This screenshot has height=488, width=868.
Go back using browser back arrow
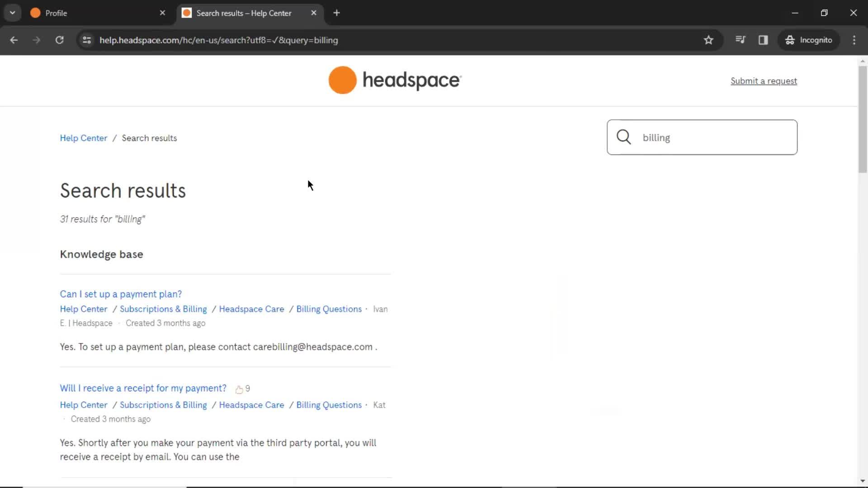(14, 40)
